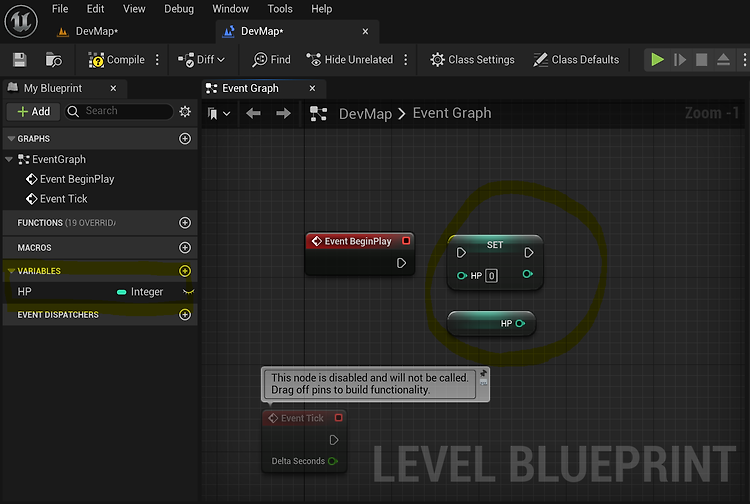This screenshot has height=504, width=750.
Task: Edit the HP value field on SET node
Action: click(x=491, y=276)
